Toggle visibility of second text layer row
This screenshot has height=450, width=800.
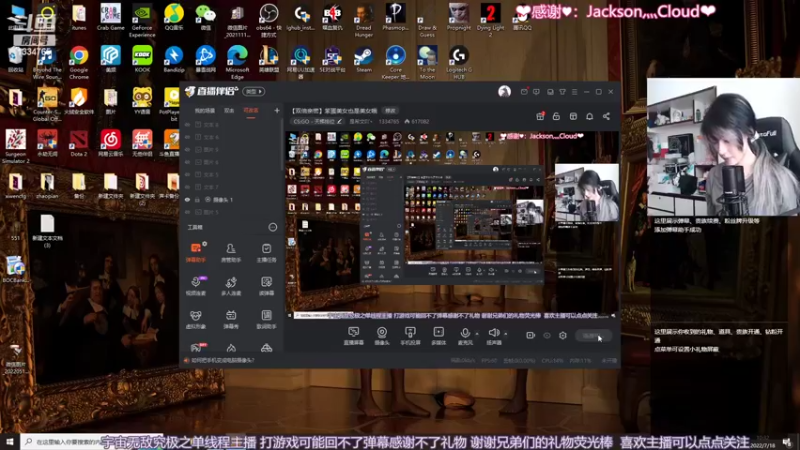coord(187,137)
